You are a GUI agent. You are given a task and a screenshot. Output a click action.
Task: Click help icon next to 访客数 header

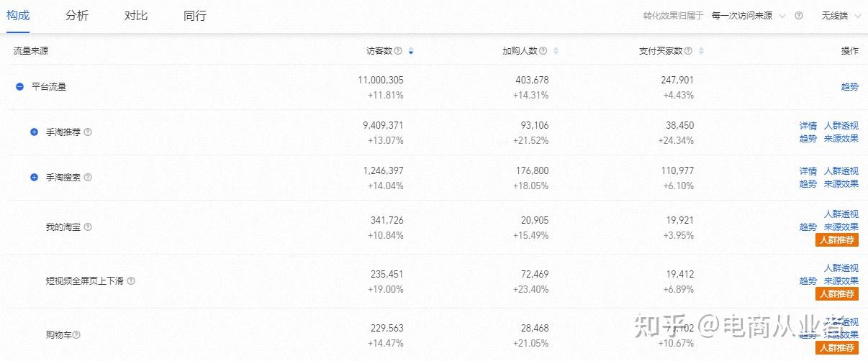(x=398, y=51)
